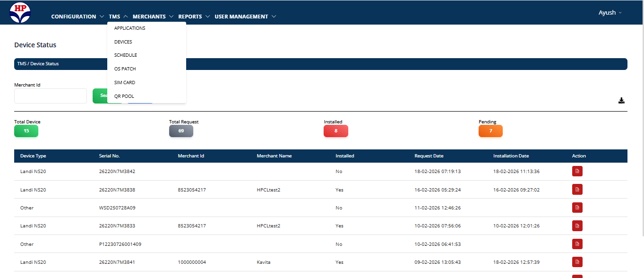Collapse the TMS dropdown menu
The width and height of the screenshot is (644, 278).
click(118, 17)
